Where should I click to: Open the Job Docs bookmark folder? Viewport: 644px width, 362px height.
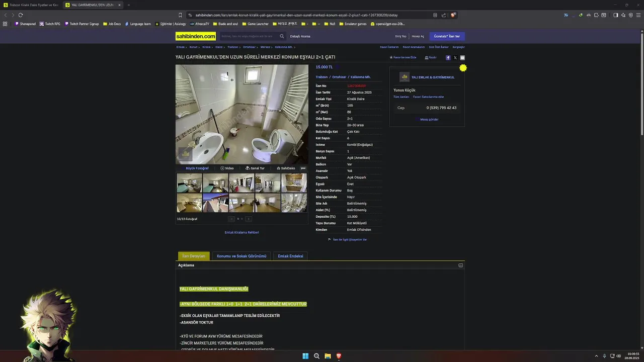[112, 24]
